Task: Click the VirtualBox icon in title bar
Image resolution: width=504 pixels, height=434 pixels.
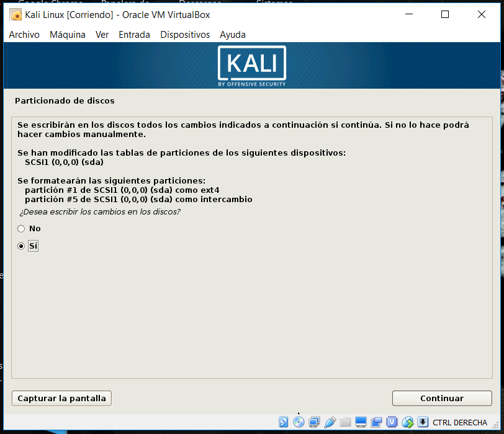Action: tap(16, 15)
